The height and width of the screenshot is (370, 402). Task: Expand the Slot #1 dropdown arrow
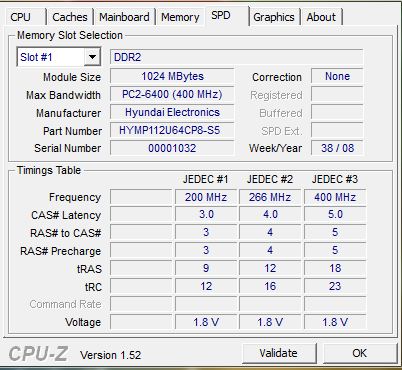[92, 57]
